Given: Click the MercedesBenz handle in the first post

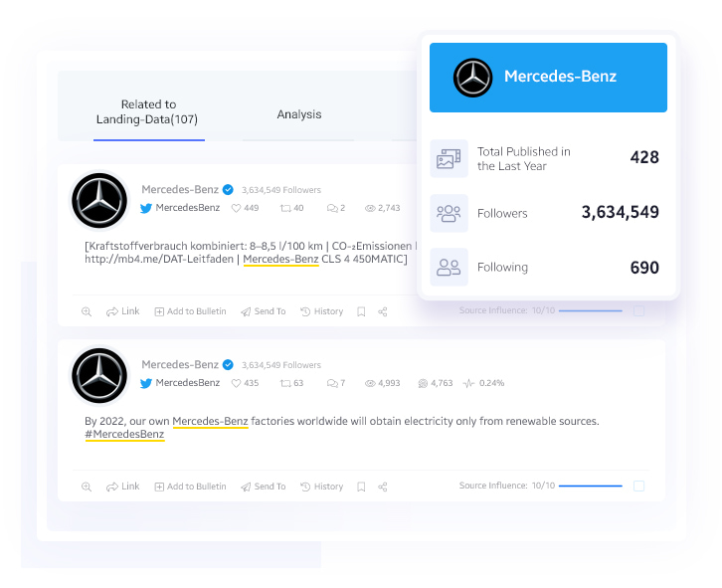Looking at the screenshot, I should tap(187, 208).
